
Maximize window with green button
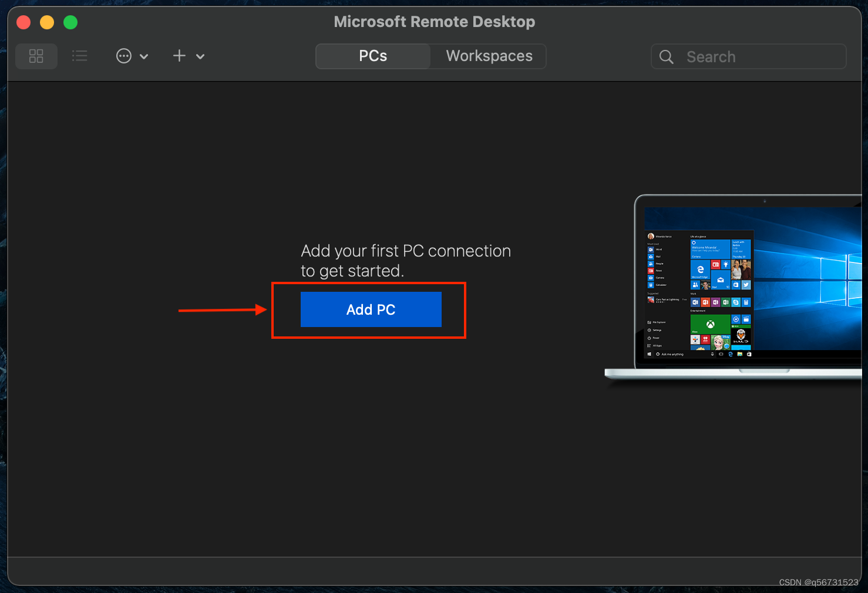point(70,22)
